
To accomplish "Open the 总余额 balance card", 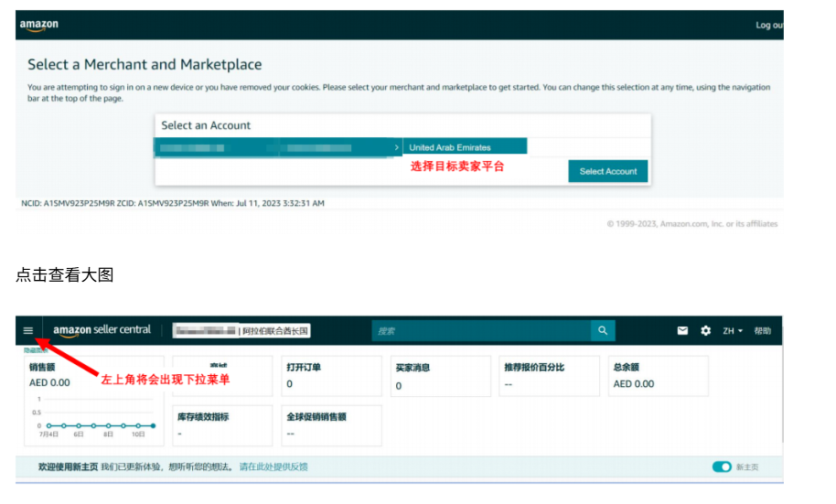I will point(656,376).
